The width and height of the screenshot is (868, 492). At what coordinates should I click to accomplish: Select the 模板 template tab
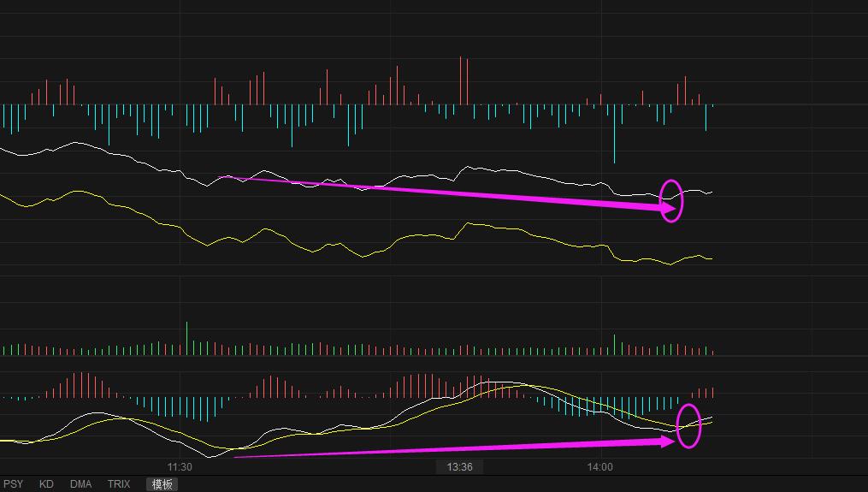(162, 484)
